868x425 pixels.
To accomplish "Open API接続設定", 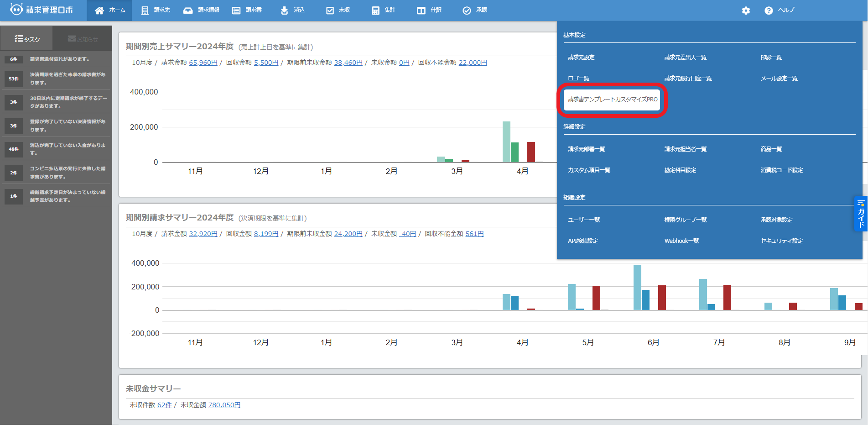I will (x=582, y=241).
